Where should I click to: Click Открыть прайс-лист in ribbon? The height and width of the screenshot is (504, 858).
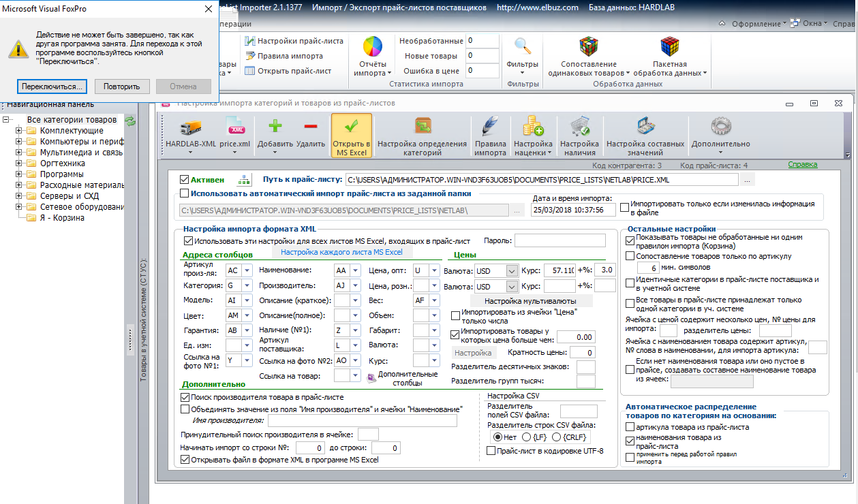point(288,71)
